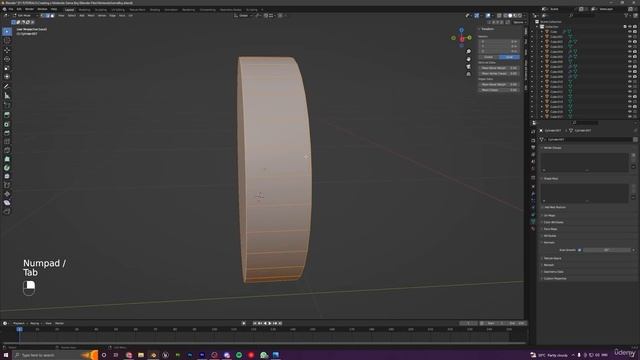Switch transform orientation to Global

point(489,57)
